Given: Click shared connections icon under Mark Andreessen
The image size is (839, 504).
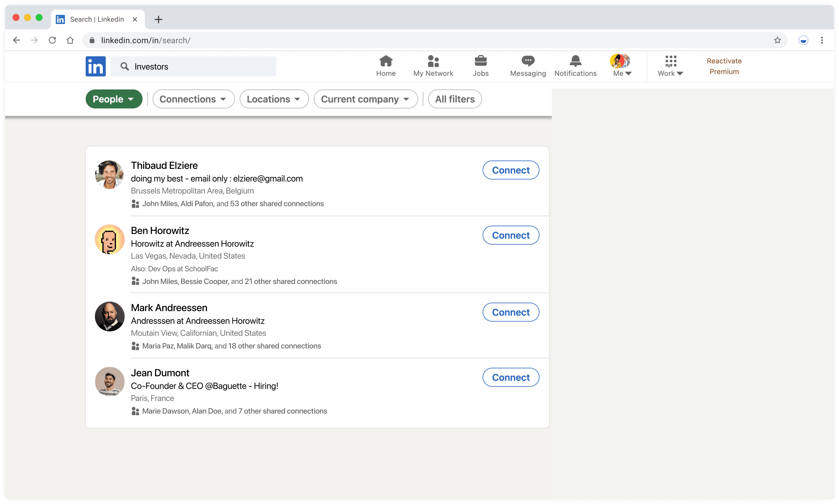Looking at the screenshot, I should pos(135,346).
